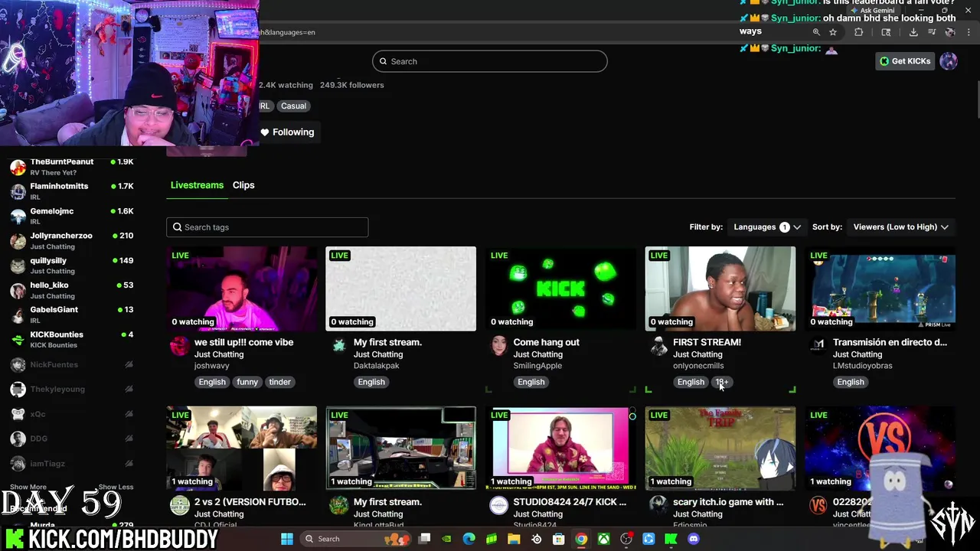980x551 pixels.
Task: Open the onlyonecmills FIRST STREAM thumbnail
Action: (720, 289)
